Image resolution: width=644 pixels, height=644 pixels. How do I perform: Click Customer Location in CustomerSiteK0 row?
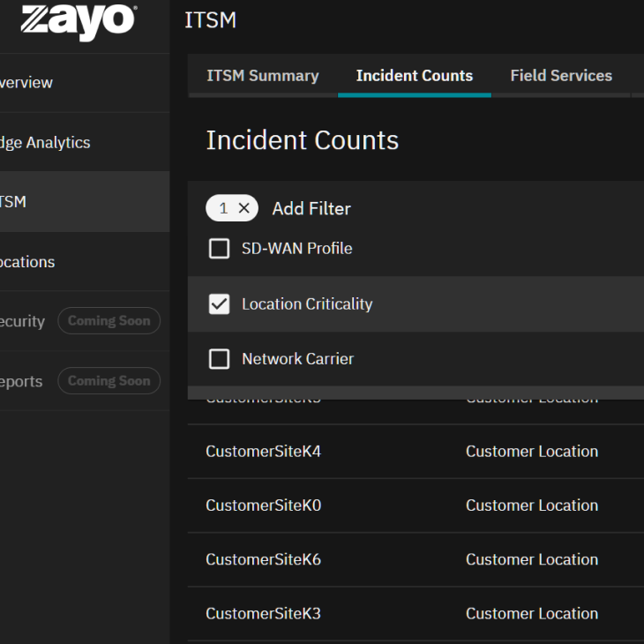(532, 505)
